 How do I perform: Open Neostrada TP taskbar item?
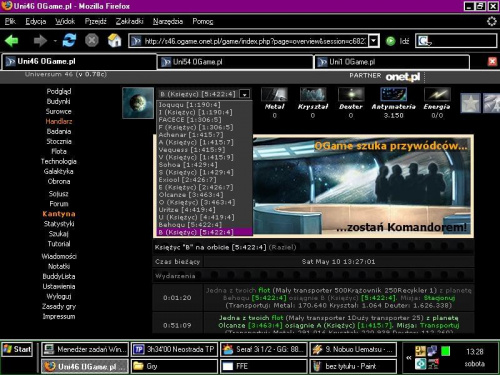[174, 349]
